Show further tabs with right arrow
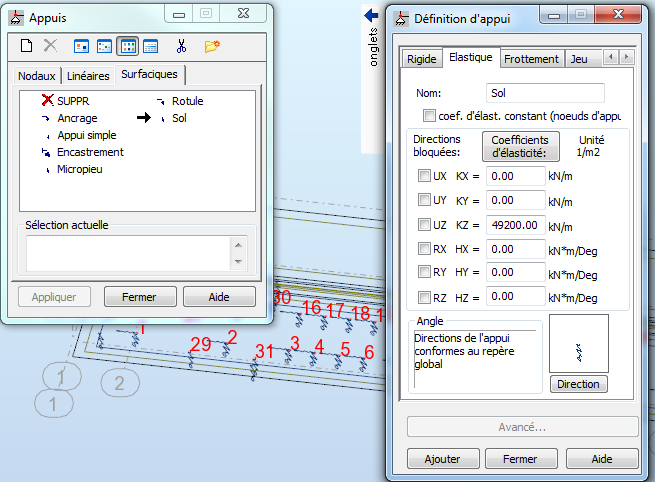Image resolution: width=655 pixels, height=482 pixels. tap(626, 57)
